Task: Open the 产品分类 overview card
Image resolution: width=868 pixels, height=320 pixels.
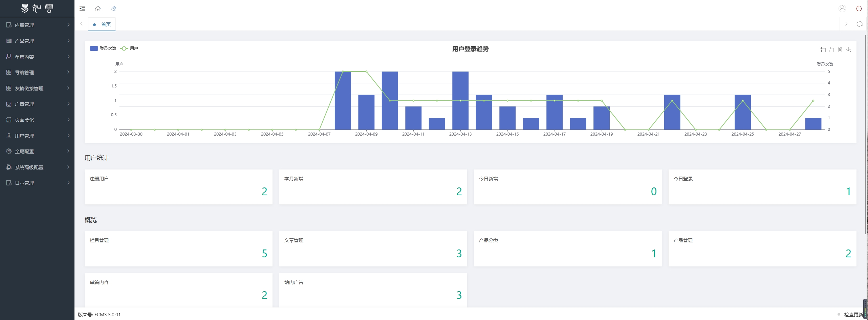Action: 568,249
